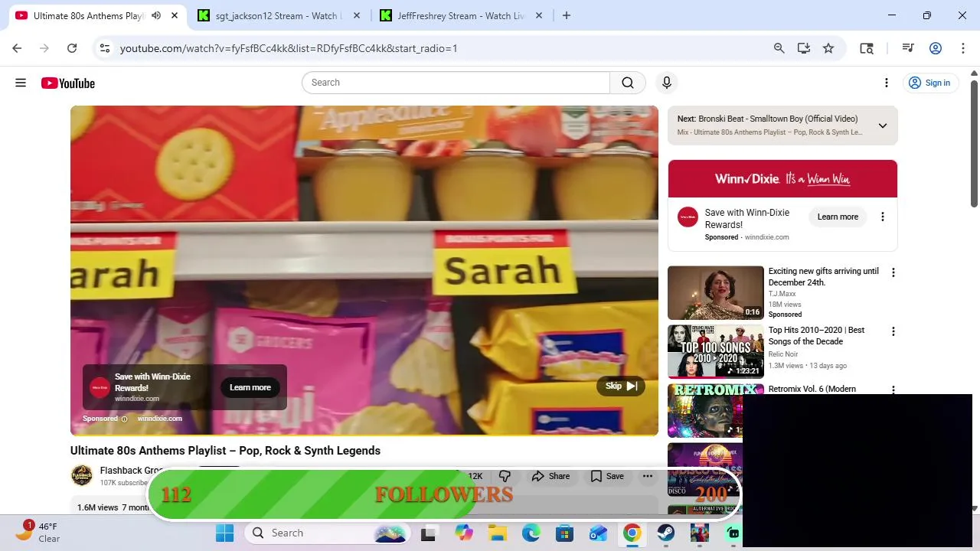Open Top 100 Songs 2010-2020 thumbnail
Image resolution: width=980 pixels, height=551 pixels.
(716, 352)
